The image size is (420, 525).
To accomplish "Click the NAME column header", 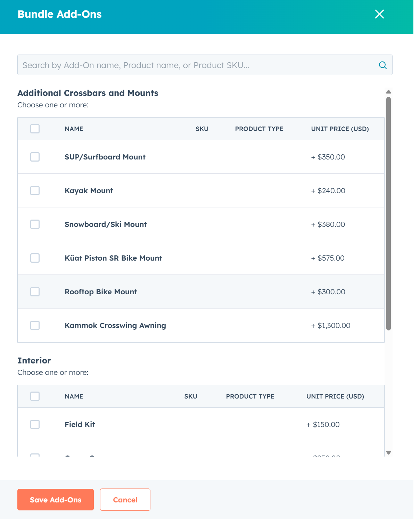I will (74, 129).
